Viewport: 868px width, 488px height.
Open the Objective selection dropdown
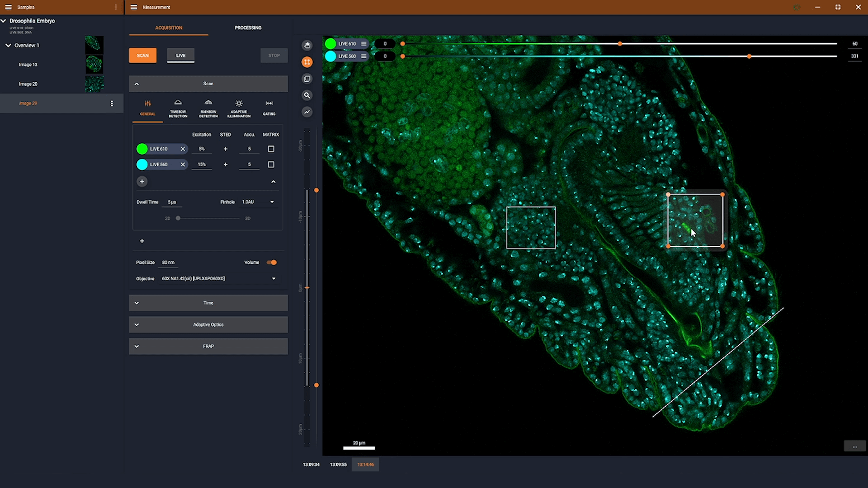(x=273, y=279)
